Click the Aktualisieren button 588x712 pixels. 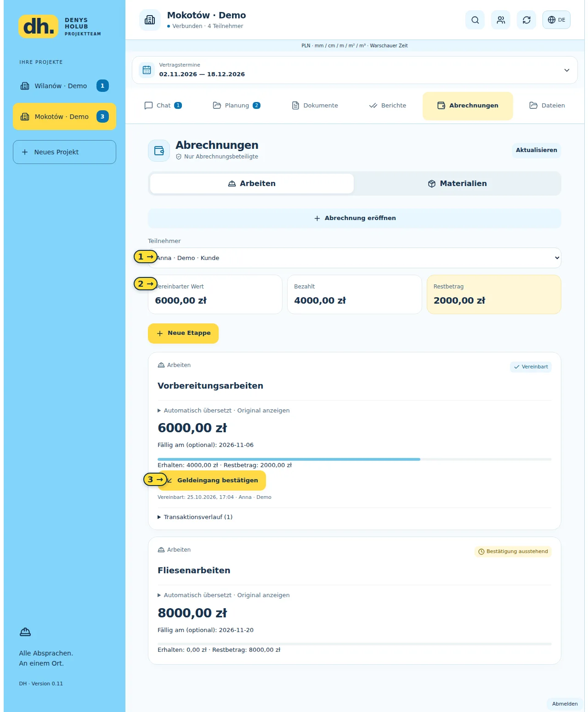coord(536,150)
